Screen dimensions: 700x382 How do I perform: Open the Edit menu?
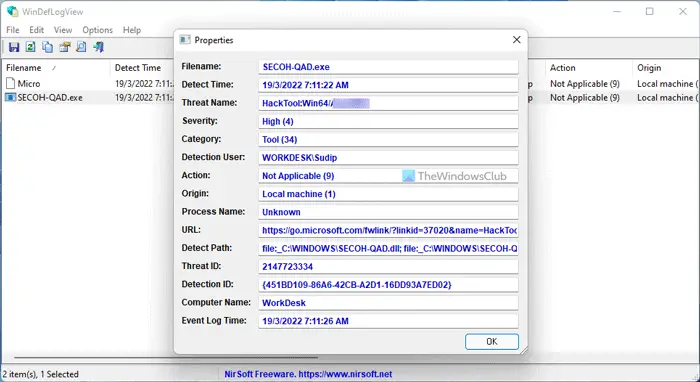(37, 30)
